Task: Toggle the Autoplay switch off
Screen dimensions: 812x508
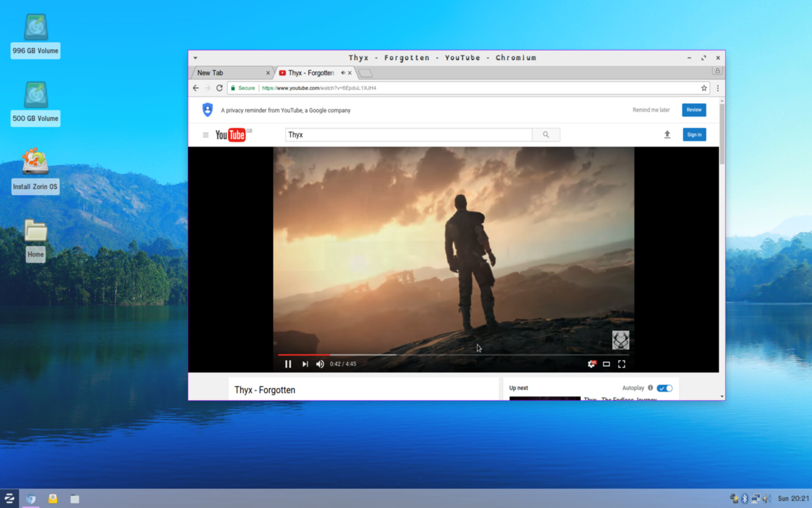Action: click(x=664, y=388)
